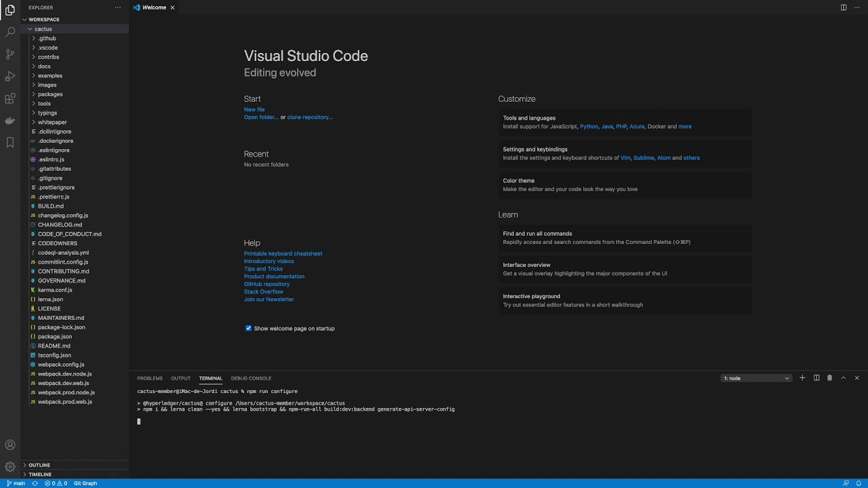Expand the packages folder

tap(50, 94)
